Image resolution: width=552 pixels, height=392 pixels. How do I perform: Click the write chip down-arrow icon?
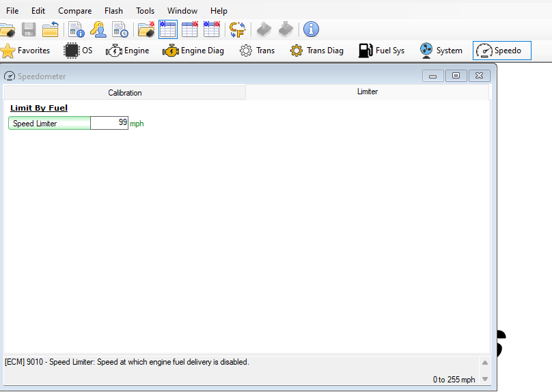tap(286, 29)
